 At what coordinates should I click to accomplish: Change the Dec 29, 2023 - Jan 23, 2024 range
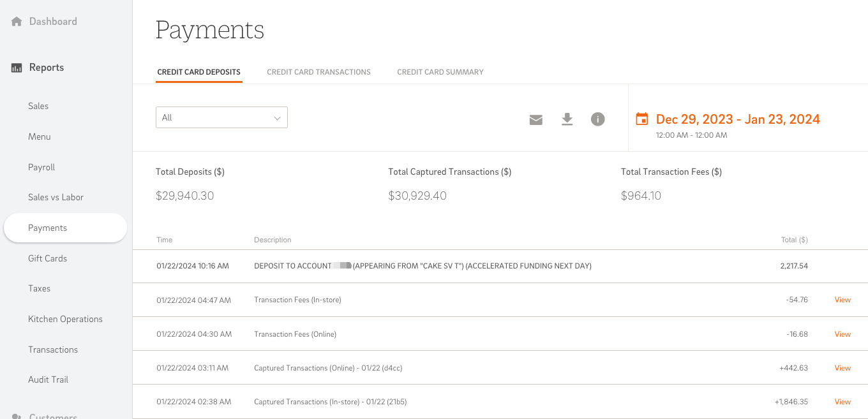tap(738, 119)
